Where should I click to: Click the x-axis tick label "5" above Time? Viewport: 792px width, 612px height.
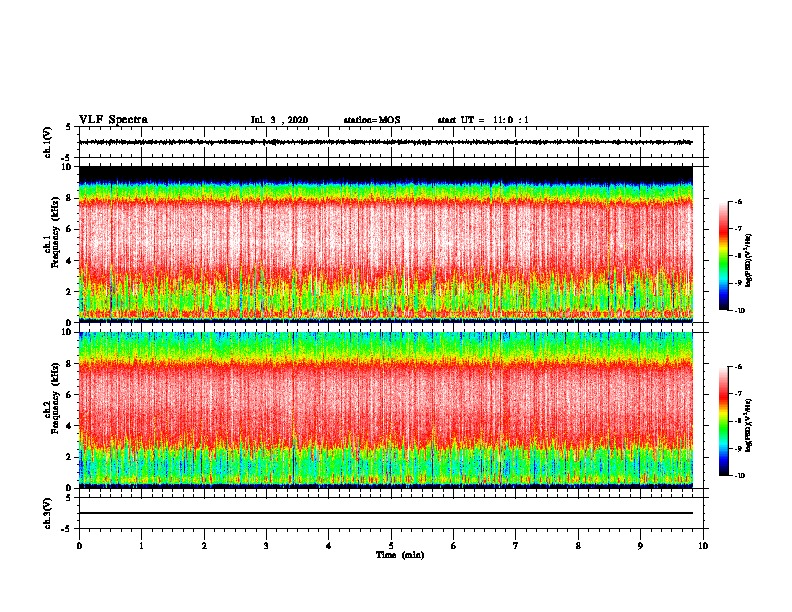pos(391,546)
